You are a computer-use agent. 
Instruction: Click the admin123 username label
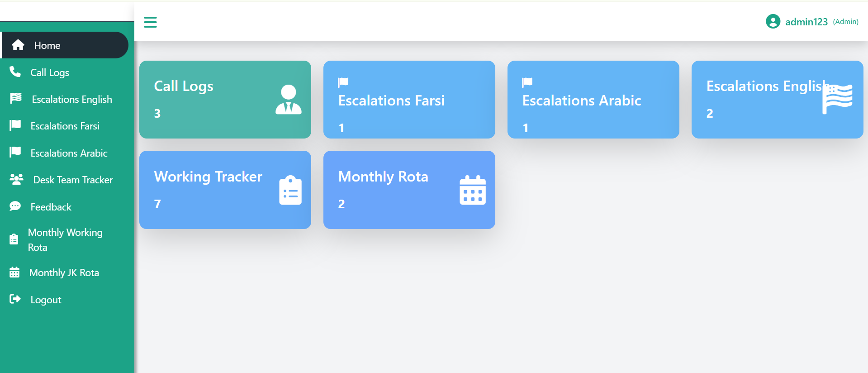pos(806,21)
